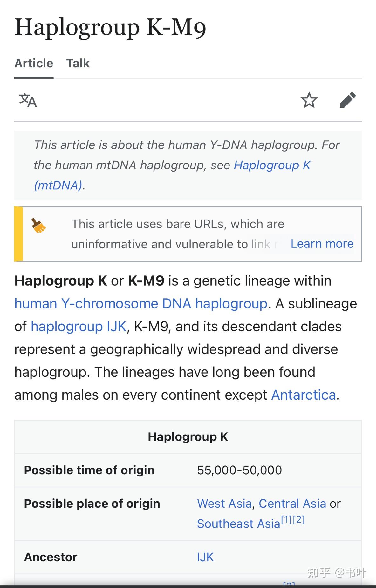Viewport: 376px width, 588px height.
Task: Click the IJK ancestor link
Action: [205, 557]
